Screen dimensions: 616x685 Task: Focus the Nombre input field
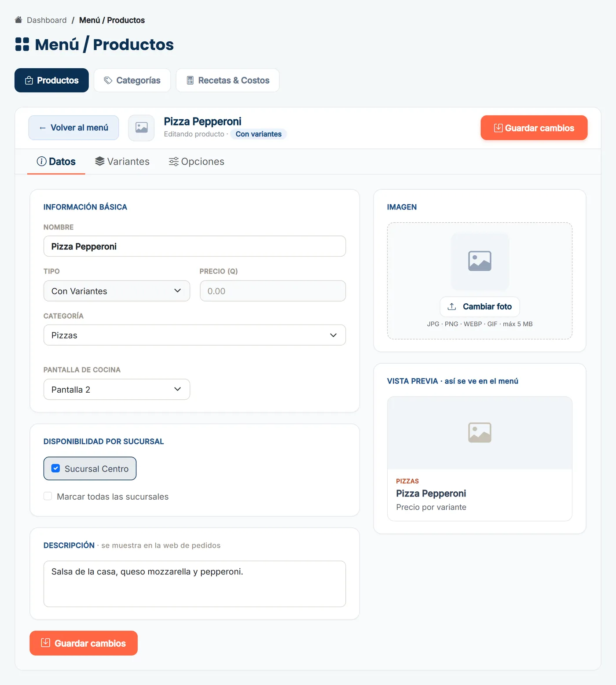coord(194,246)
